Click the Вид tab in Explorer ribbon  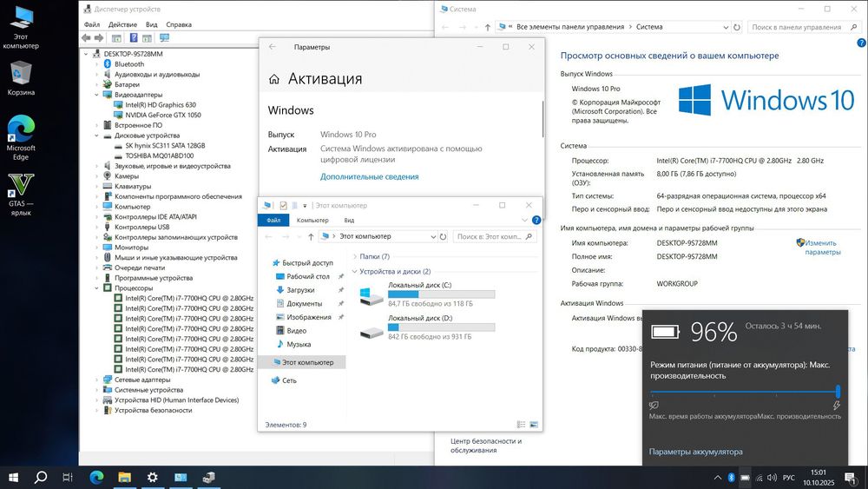tap(349, 221)
